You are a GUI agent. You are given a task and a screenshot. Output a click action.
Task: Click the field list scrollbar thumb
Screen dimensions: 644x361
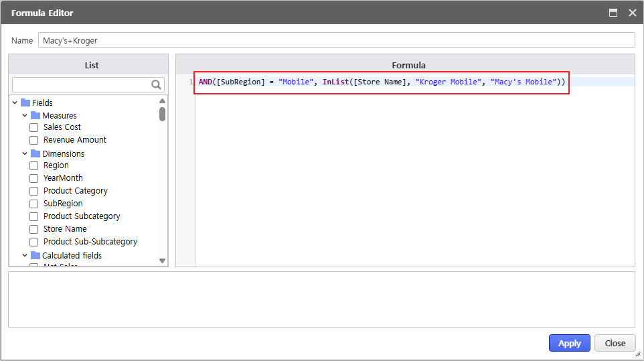(162, 114)
